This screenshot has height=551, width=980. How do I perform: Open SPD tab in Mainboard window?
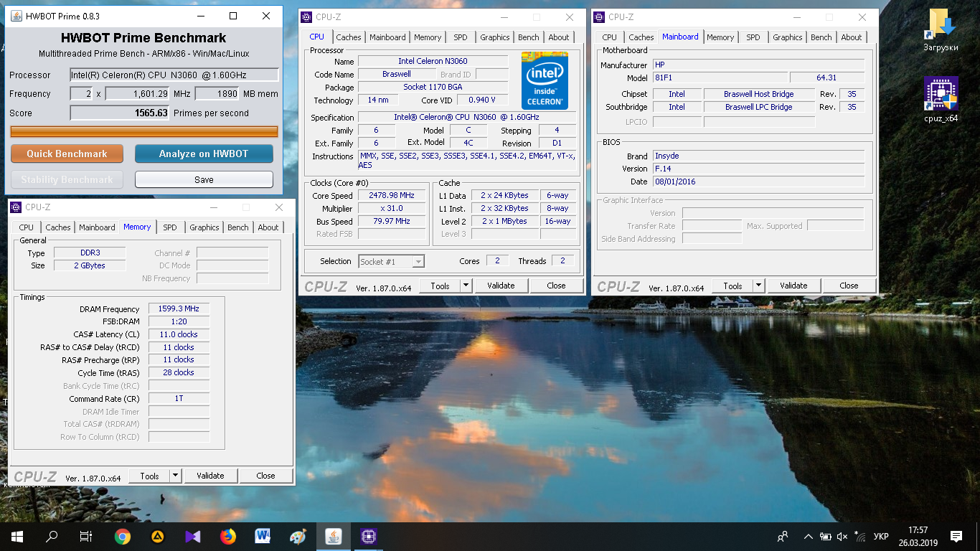[753, 37]
